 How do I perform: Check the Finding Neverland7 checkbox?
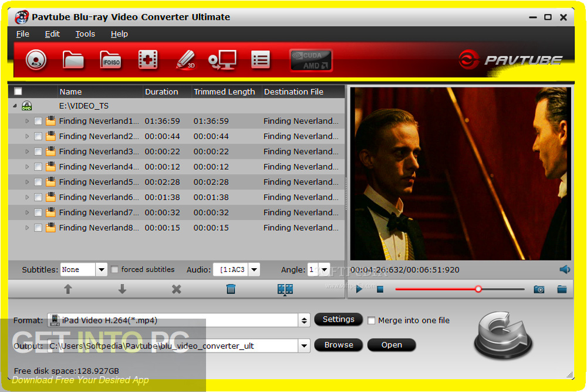point(38,212)
